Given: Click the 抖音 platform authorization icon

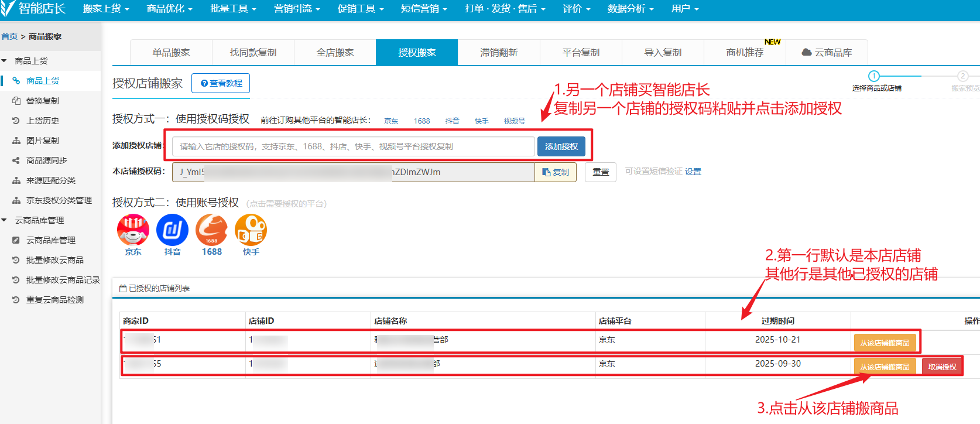Looking at the screenshot, I should (172, 230).
